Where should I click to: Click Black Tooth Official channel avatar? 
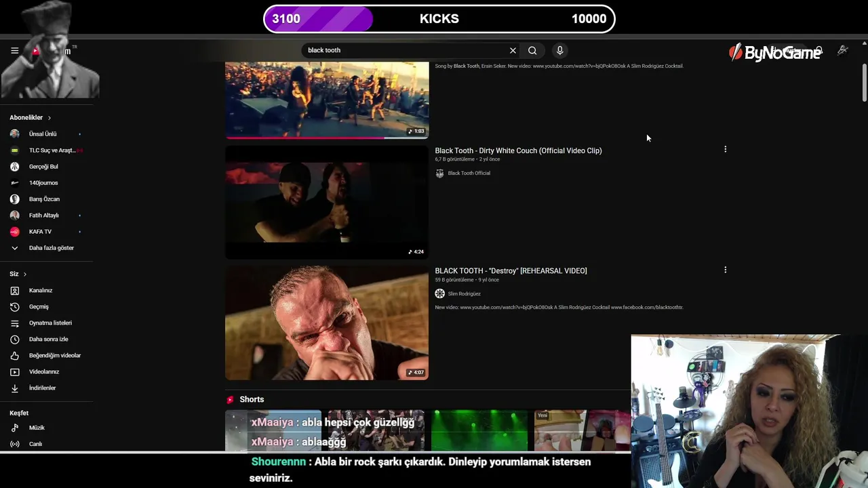439,174
